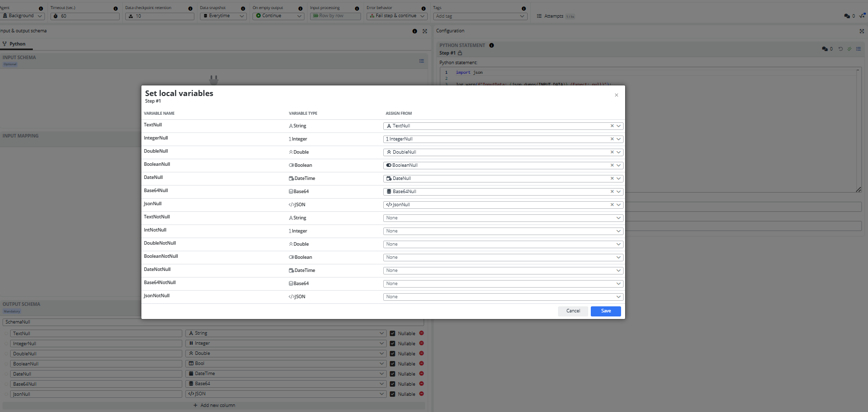Expand the Assign From dropdown for DateNotNull
The width and height of the screenshot is (868, 412).
pyautogui.click(x=503, y=270)
